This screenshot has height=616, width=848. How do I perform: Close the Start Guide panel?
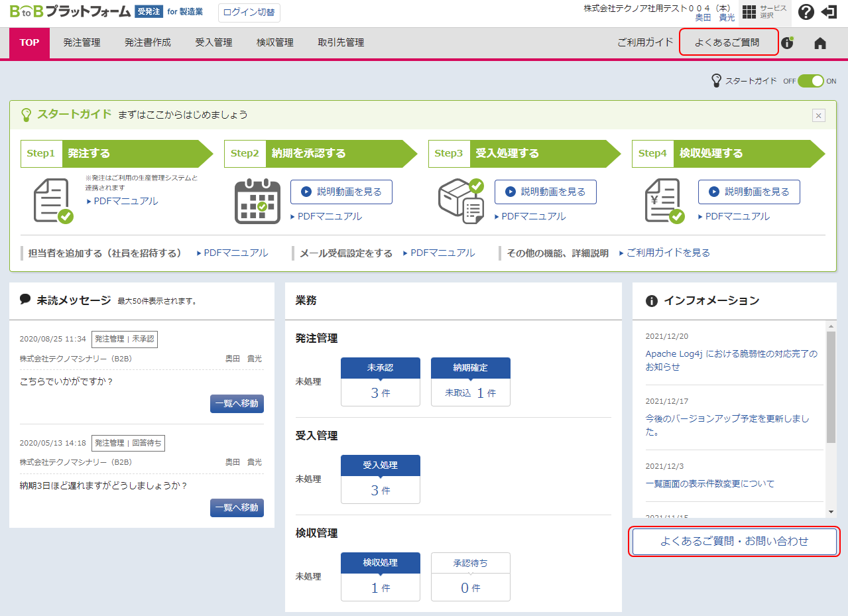[x=819, y=115]
